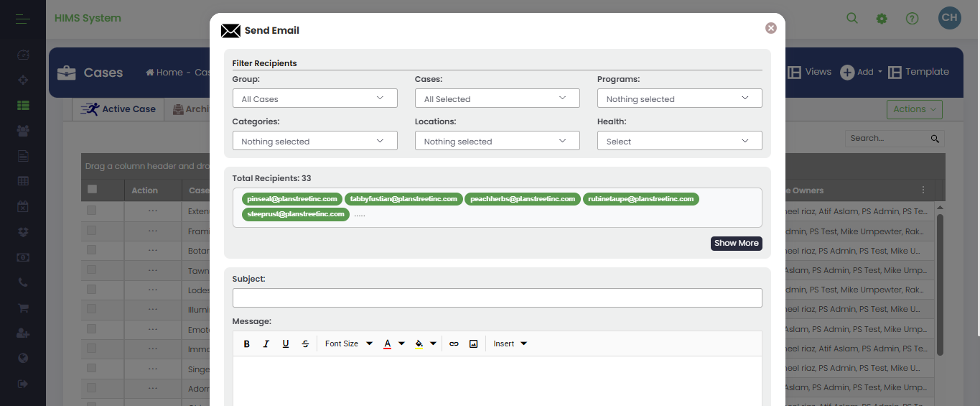
Task: Apply underline formatting in message editor
Action: [x=286, y=343]
